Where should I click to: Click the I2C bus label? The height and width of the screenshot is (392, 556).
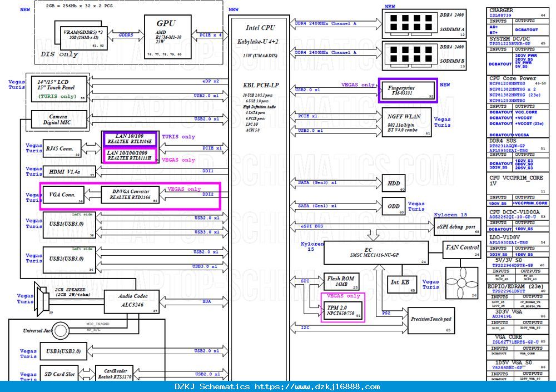(x=305, y=328)
